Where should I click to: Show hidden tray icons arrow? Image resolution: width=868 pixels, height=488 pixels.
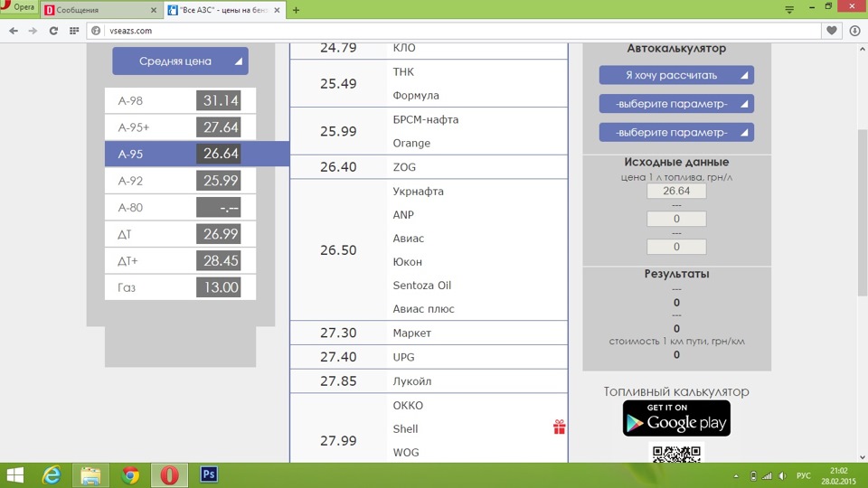[x=736, y=476]
